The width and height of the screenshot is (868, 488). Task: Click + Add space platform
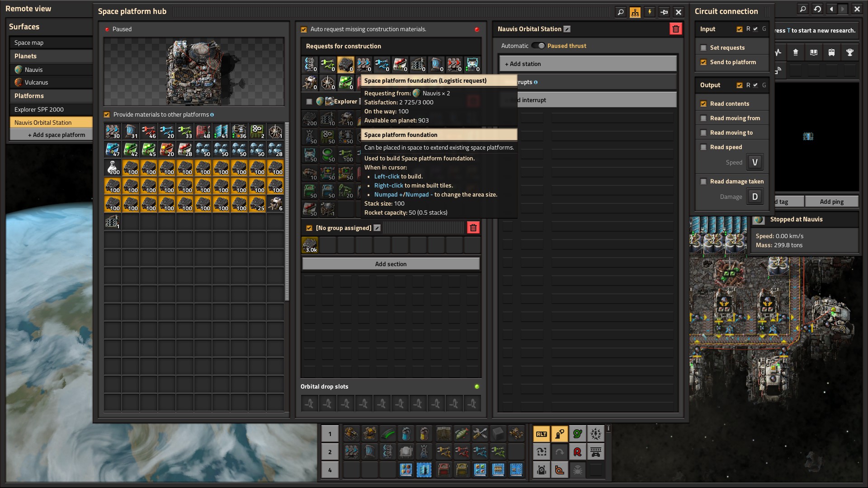(51, 135)
